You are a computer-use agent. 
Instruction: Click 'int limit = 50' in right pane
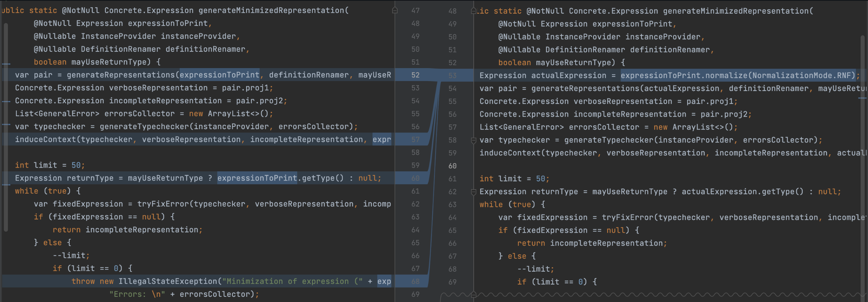pos(514,179)
